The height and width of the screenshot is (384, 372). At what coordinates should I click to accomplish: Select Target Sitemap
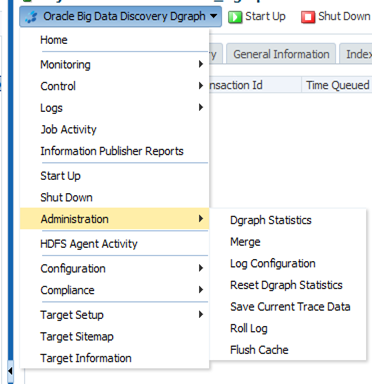tap(114, 336)
